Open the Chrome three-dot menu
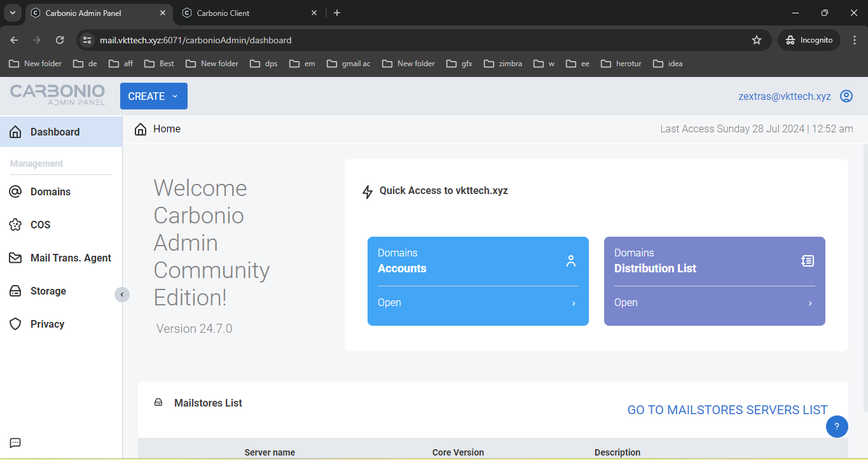Viewport: 868px width, 460px height. (854, 40)
